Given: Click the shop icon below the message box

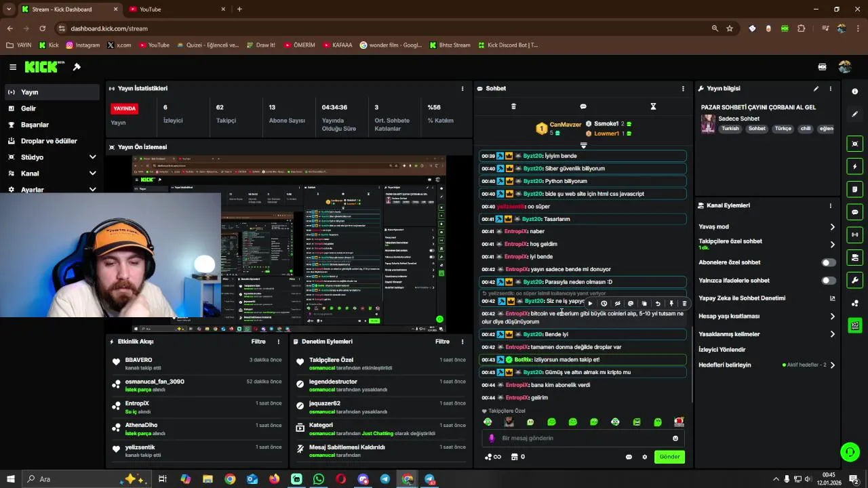Looking at the screenshot, I should coord(514,457).
